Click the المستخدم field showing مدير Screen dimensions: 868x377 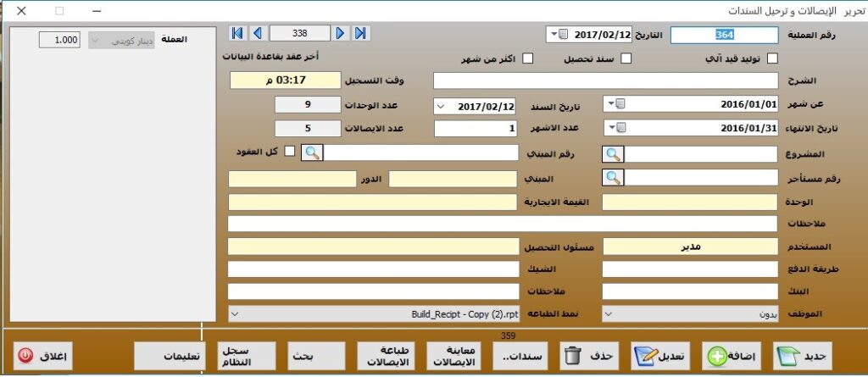tap(690, 247)
